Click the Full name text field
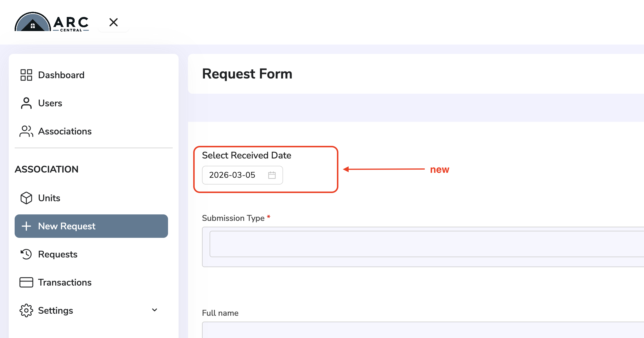The image size is (644, 338). pyautogui.click(x=423, y=330)
